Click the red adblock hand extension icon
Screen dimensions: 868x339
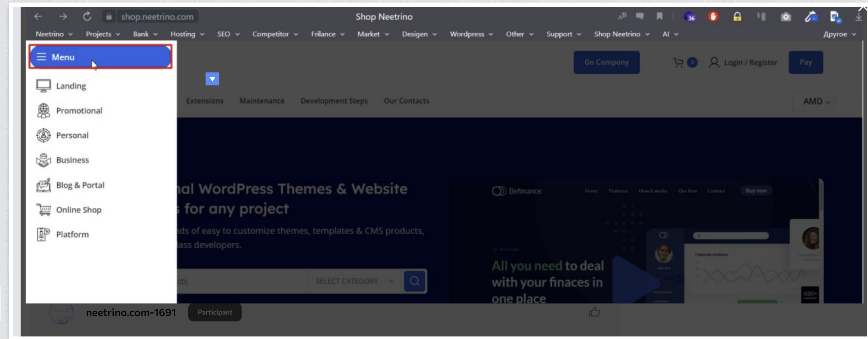[713, 16]
